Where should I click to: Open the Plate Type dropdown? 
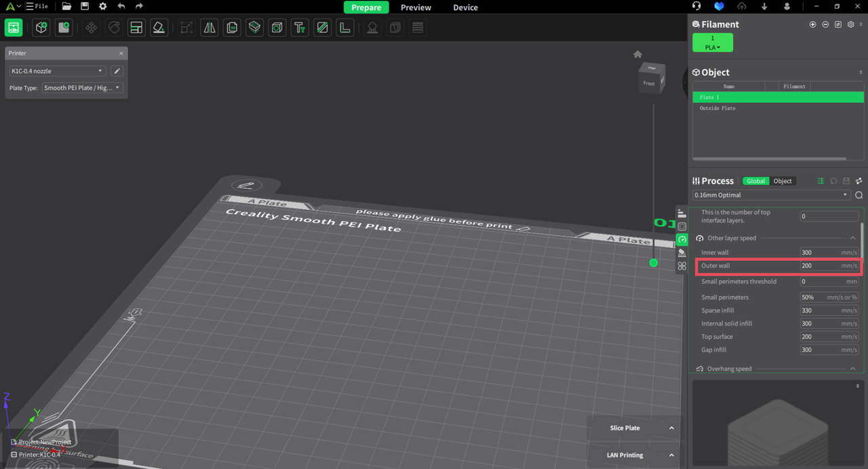(82, 88)
